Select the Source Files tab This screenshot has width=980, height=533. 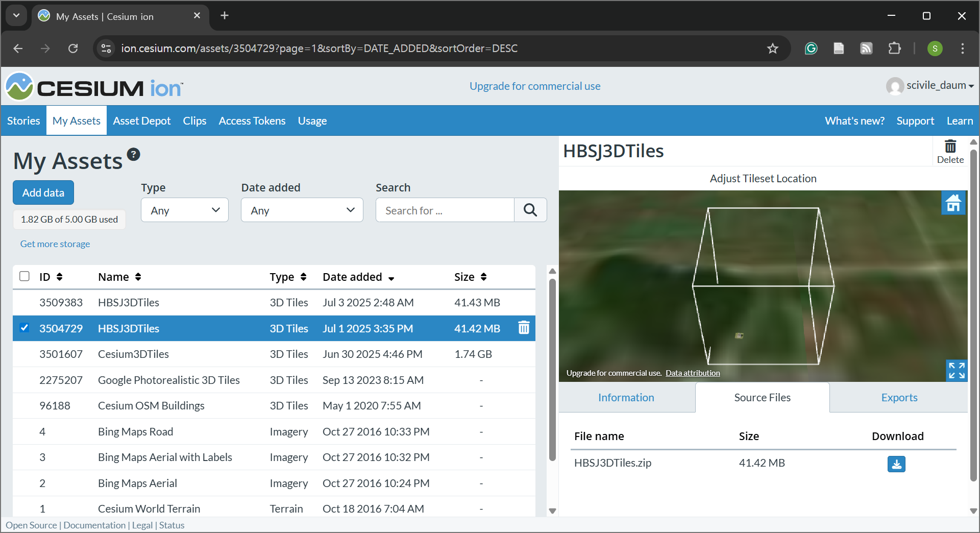pyautogui.click(x=762, y=397)
